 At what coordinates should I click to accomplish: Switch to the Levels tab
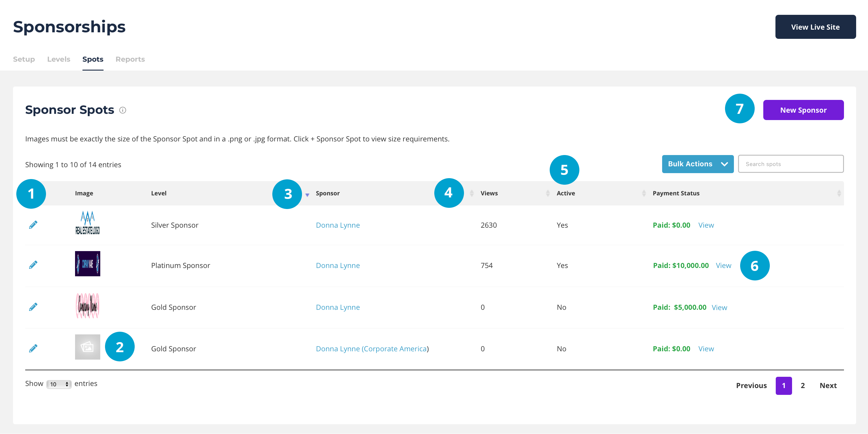click(59, 59)
